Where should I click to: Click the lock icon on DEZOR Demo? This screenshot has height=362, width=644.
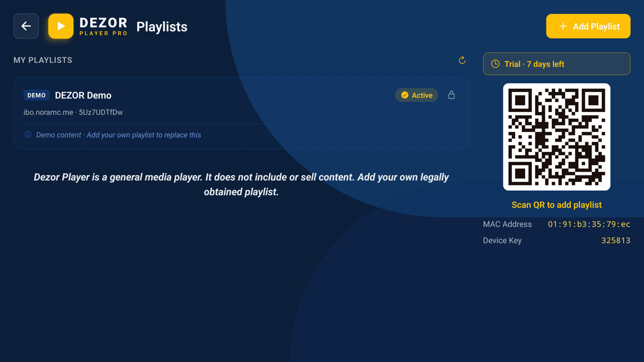click(x=451, y=95)
